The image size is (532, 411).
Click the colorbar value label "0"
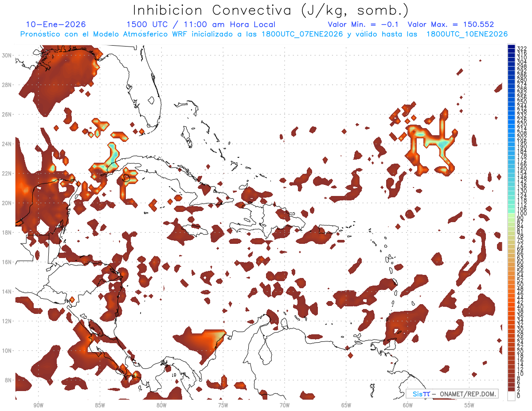point(519,396)
